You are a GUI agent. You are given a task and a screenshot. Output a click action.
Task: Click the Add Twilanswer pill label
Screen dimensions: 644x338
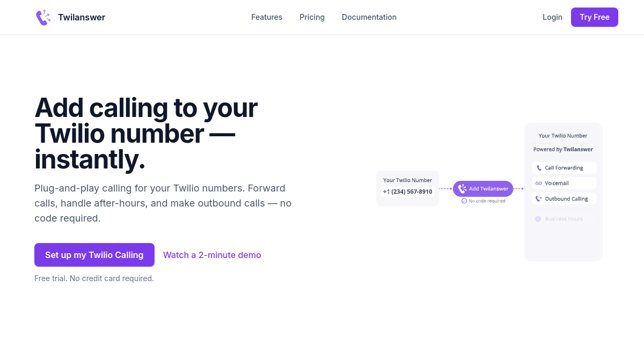tap(488, 189)
